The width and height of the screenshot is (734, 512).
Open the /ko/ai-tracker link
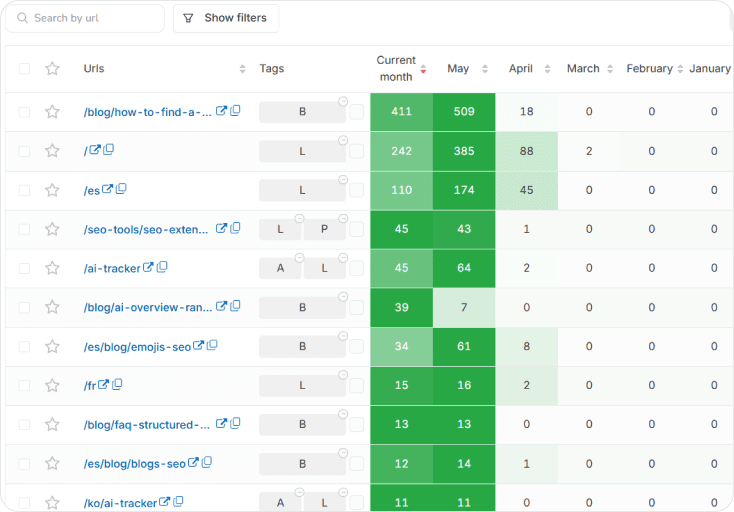(120, 503)
